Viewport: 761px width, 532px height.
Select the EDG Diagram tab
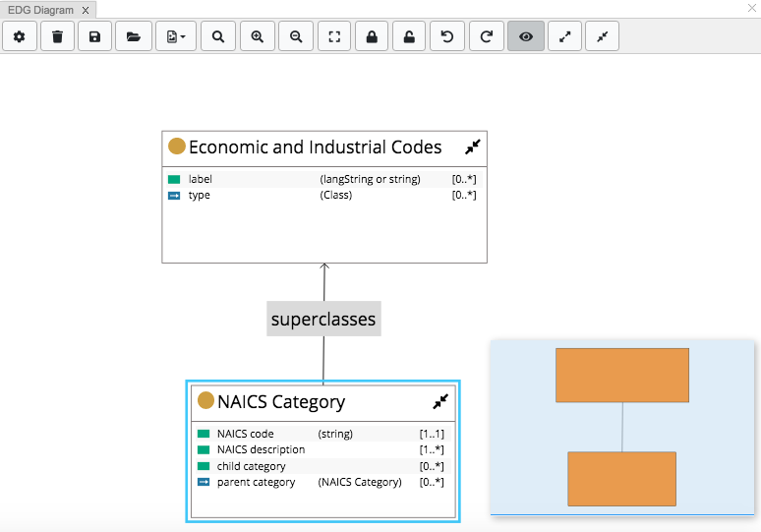pos(40,10)
